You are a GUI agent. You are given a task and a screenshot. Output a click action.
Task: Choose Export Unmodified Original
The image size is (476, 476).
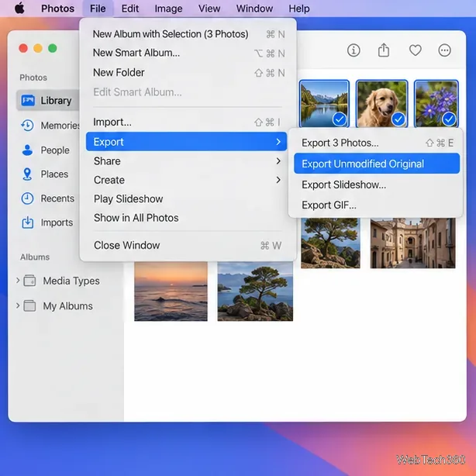pos(377,164)
